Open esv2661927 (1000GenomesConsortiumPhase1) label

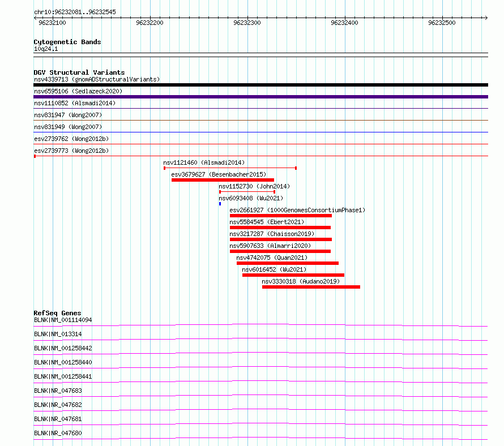(297, 210)
